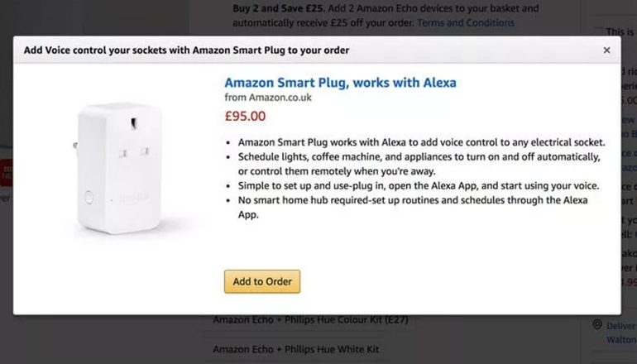
Task: Click the 'Walton' delivery location text
Action: click(621, 338)
